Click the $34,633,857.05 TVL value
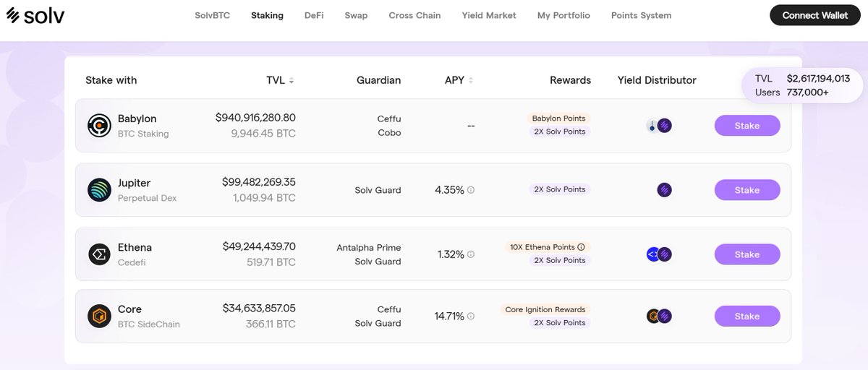The width and height of the screenshot is (868, 370). pyautogui.click(x=259, y=309)
